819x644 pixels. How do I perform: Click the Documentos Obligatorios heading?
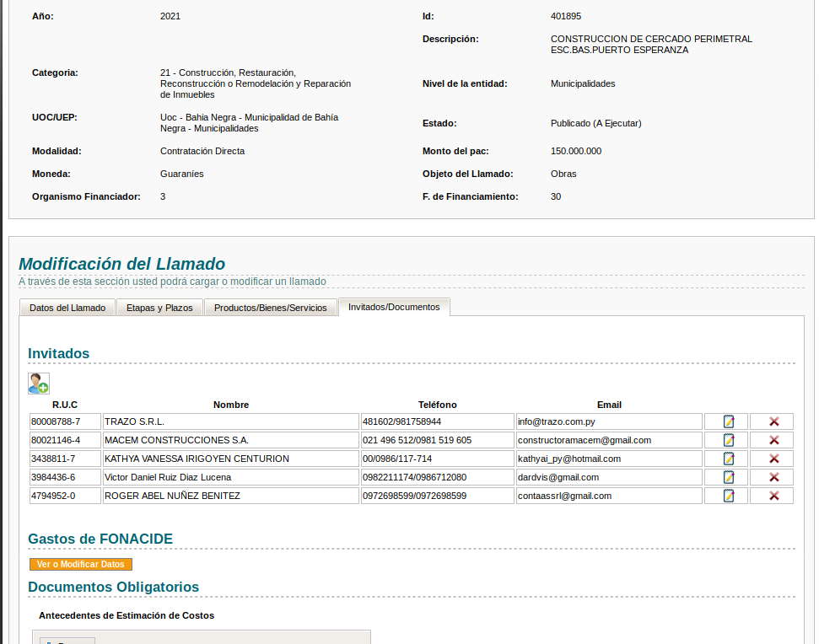pos(113,587)
